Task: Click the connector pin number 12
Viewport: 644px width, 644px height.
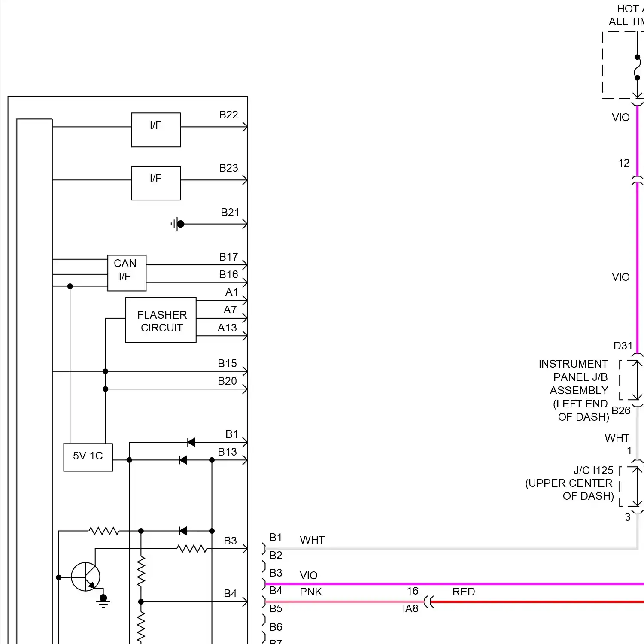Action: point(624,163)
